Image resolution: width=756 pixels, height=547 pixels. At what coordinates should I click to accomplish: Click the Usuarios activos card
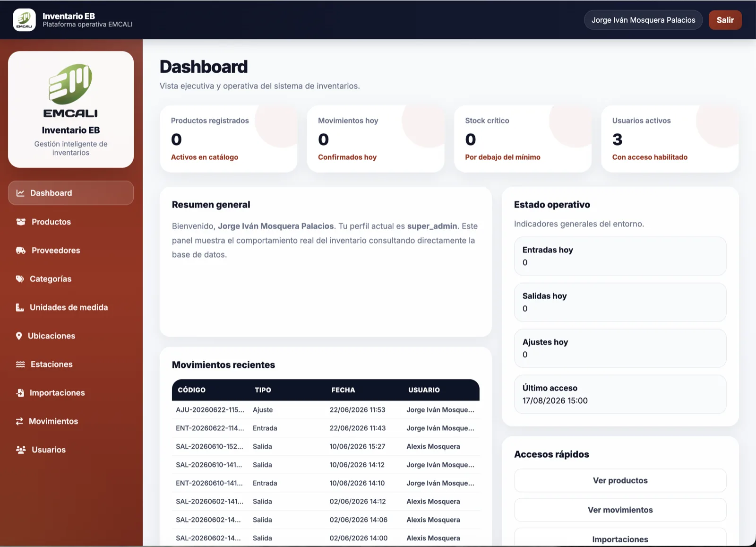click(670, 139)
